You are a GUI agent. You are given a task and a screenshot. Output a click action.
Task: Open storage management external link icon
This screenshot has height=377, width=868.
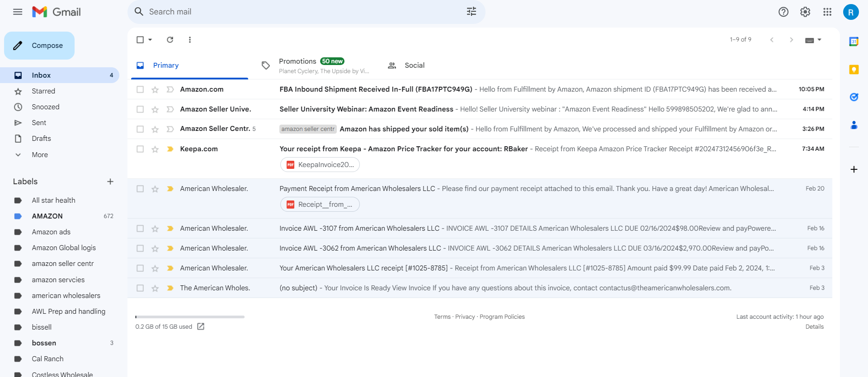[201, 326]
